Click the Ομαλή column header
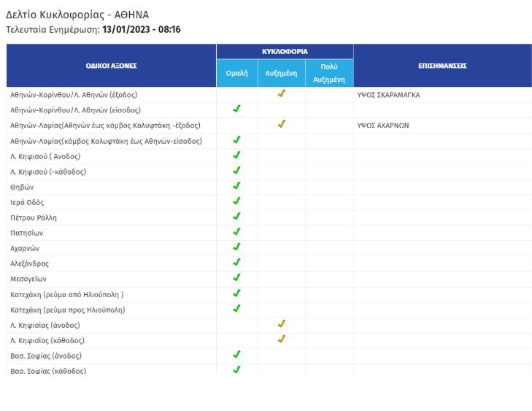532x411 pixels. [x=236, y=73]
